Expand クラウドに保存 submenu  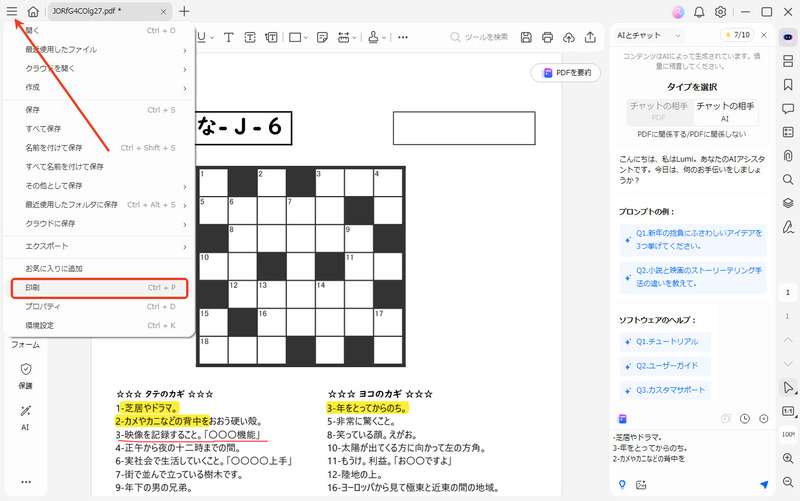[x=100, y=223]
